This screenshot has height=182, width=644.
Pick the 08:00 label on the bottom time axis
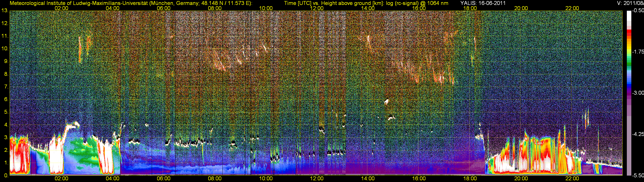215,179
